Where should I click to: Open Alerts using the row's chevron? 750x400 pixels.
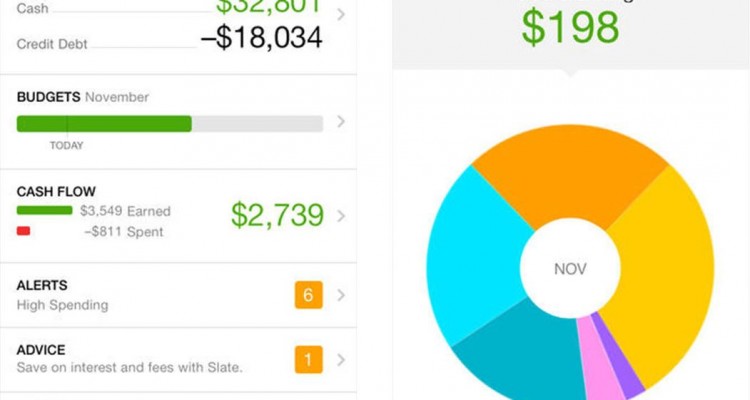[341, 295]
